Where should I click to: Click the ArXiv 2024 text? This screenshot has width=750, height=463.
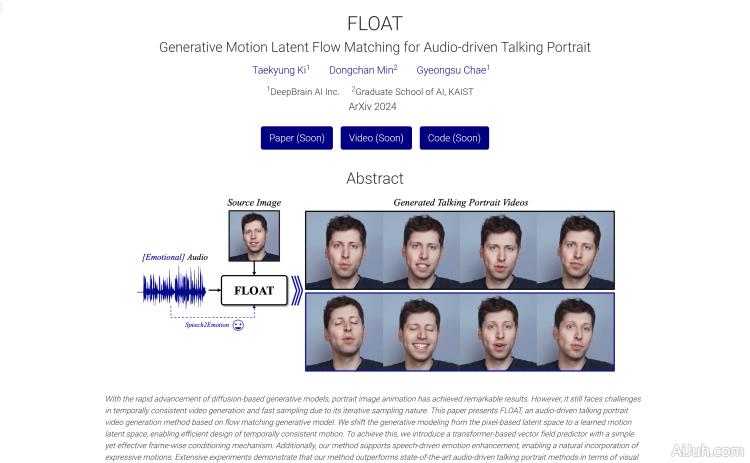(372, 105)
